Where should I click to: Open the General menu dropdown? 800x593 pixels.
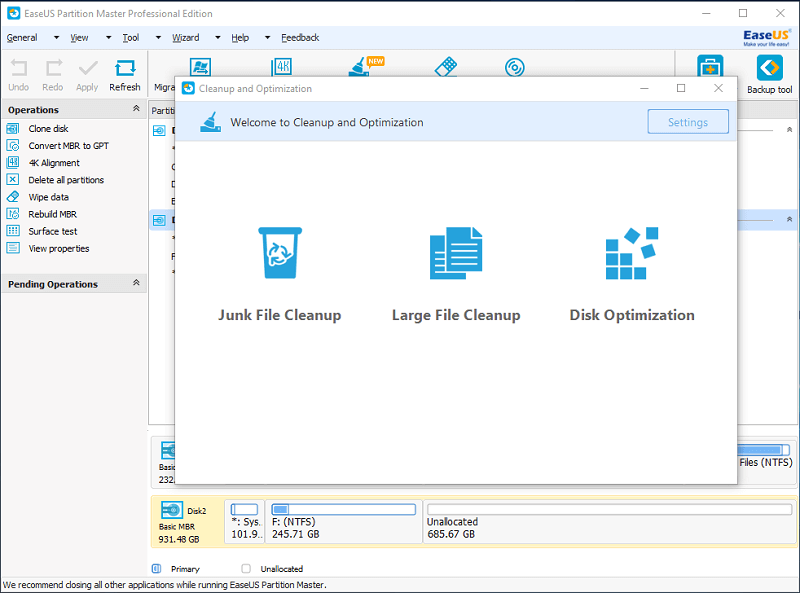[x=22, y=38]
